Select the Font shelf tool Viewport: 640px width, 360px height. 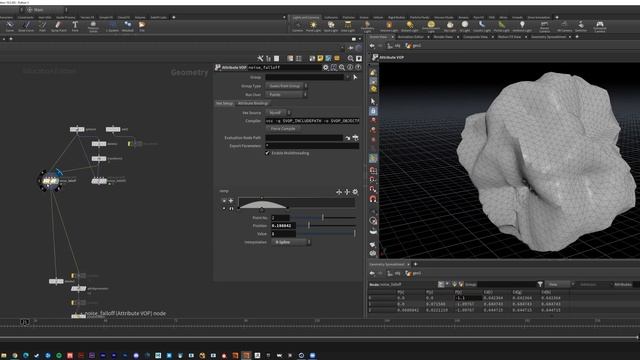coord(75,27)
